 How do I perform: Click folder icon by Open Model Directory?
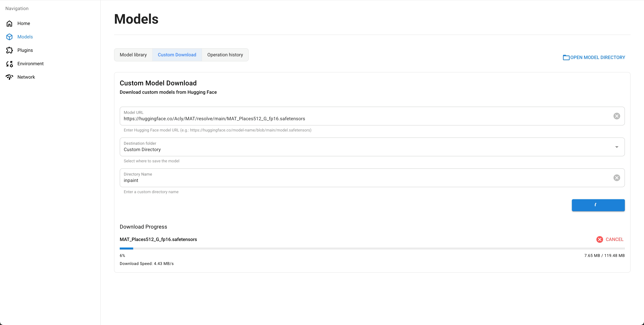[566, 58]
